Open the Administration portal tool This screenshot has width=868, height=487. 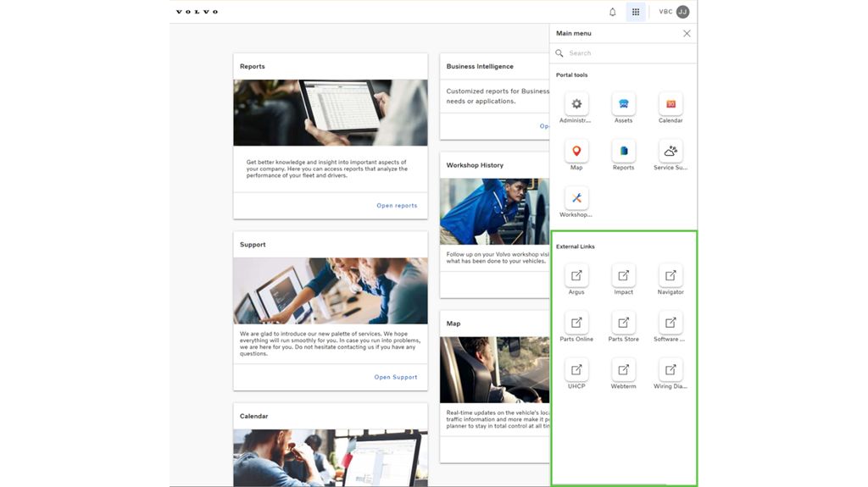576,104
